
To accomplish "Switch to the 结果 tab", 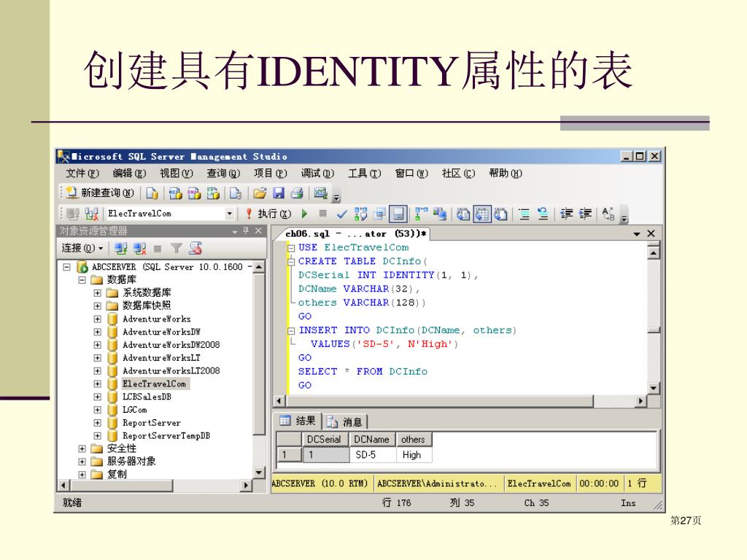I will pos(298,421).
